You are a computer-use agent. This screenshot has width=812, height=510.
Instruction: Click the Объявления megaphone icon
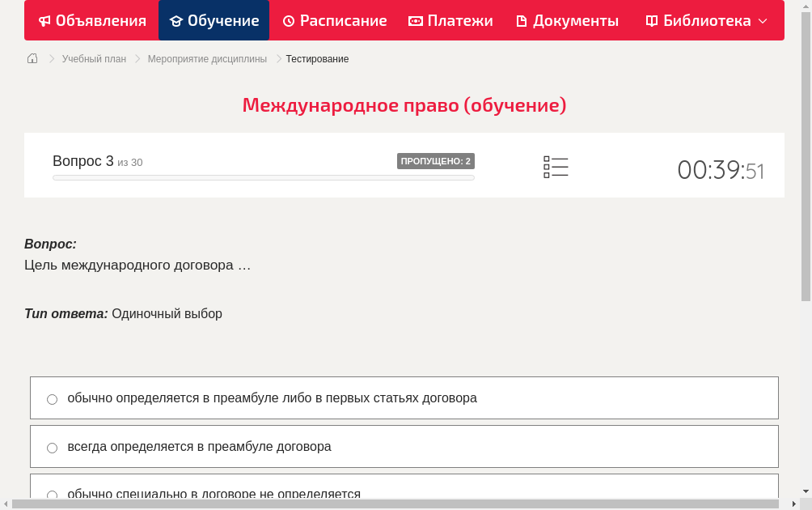tap(44, 20)
